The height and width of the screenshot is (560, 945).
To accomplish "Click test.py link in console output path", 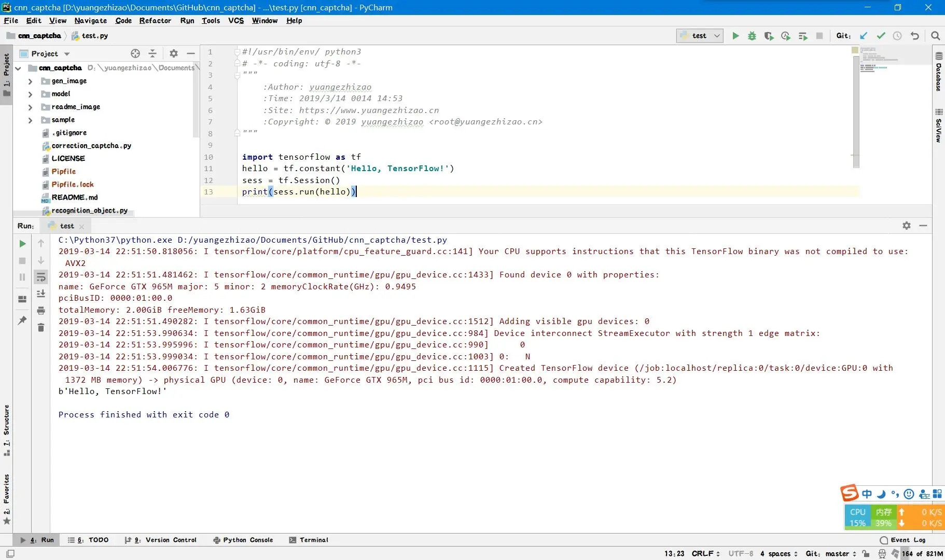I will point(429,240).
